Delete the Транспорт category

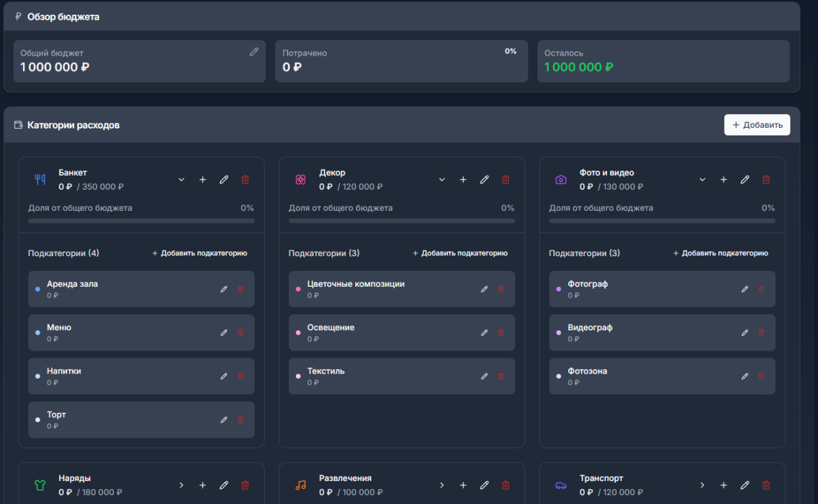tap(766, 485)
